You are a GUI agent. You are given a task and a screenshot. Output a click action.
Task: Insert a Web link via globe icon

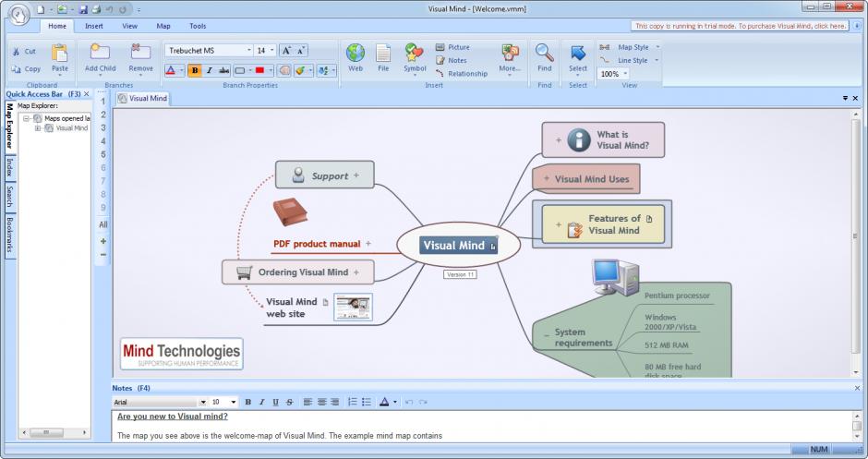click(356, 54)
